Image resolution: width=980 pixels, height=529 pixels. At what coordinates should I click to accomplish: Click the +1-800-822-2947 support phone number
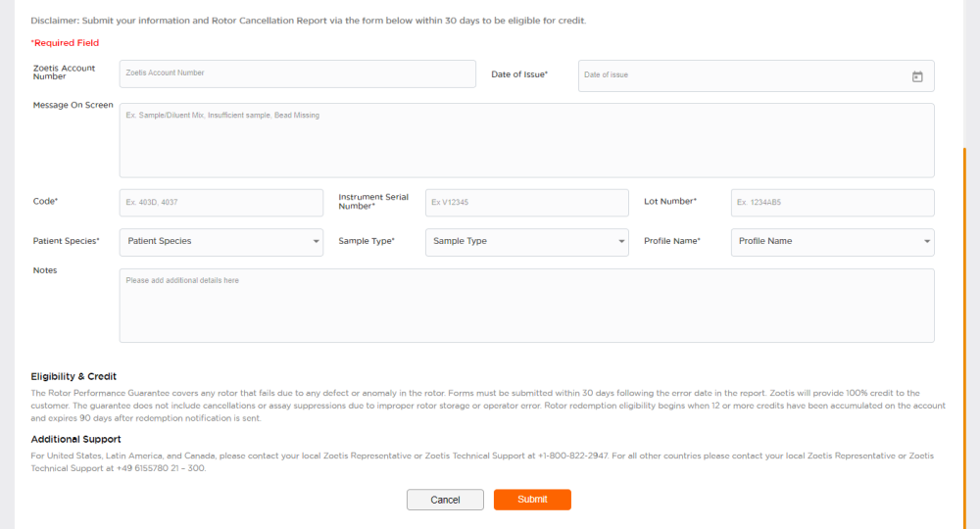(572, 456)
